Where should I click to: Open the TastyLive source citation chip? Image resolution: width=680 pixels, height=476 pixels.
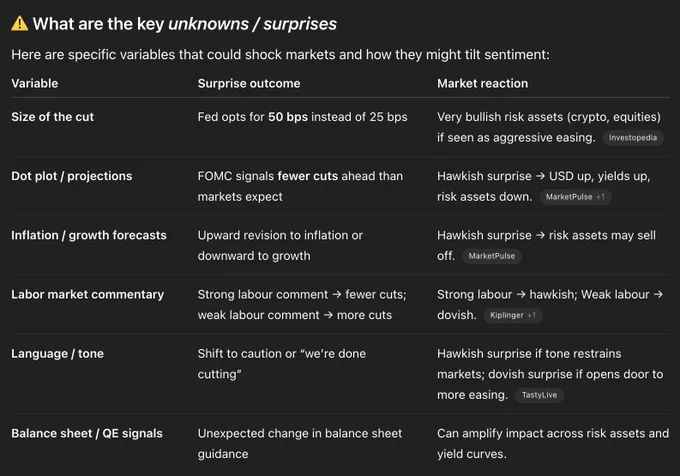[539, 395]
